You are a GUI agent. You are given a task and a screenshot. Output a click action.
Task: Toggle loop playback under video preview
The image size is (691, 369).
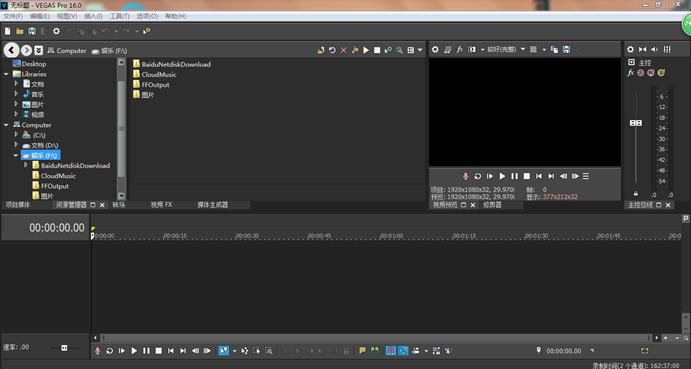click(x=477, y=176)
